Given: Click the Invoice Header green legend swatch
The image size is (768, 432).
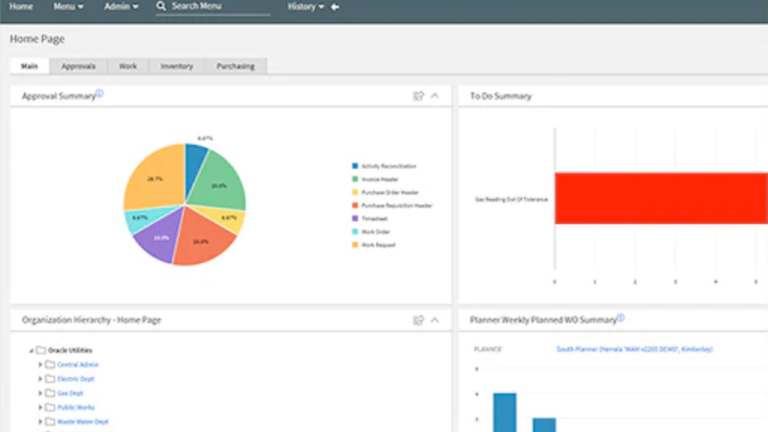Looking at the screenshot, I should tap(354, 179).
